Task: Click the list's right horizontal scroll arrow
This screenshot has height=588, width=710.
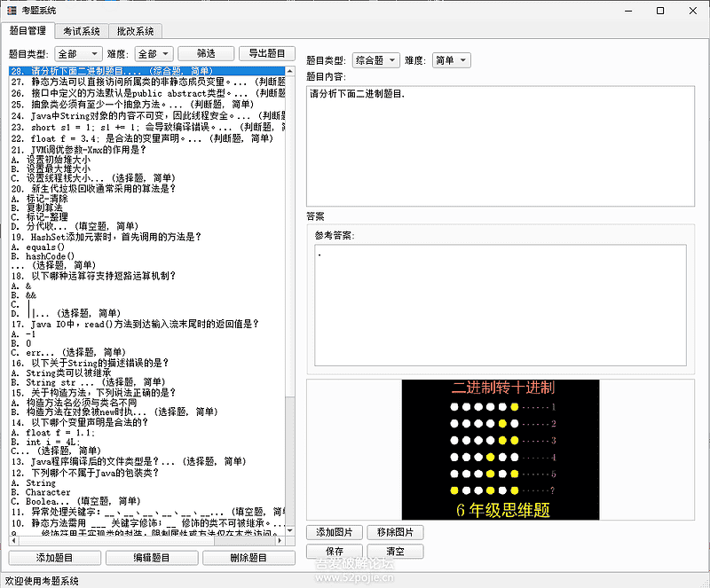Action: pyautogui.click(x=280, y=540)
